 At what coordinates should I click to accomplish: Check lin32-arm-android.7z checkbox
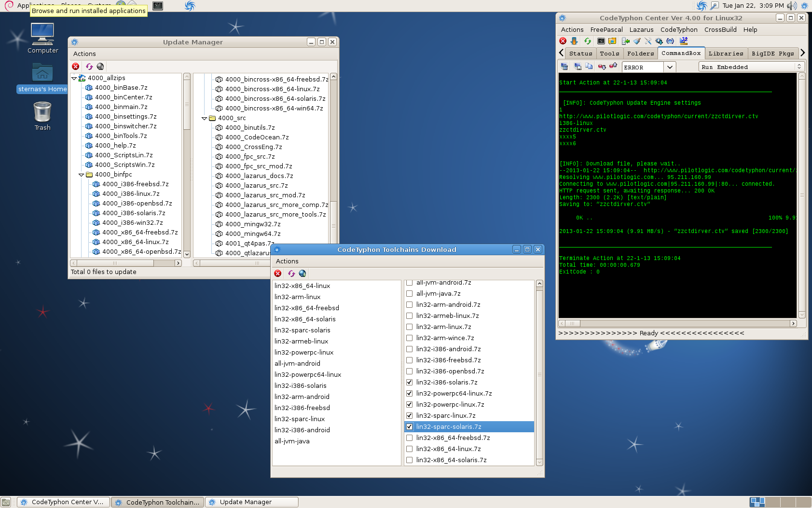409,304
